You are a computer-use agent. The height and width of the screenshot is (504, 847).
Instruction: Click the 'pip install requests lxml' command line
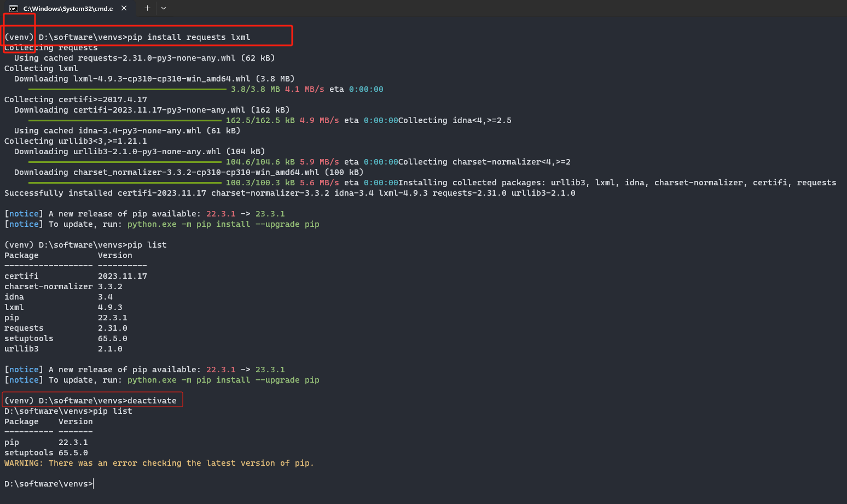click(x=127, y=37)
